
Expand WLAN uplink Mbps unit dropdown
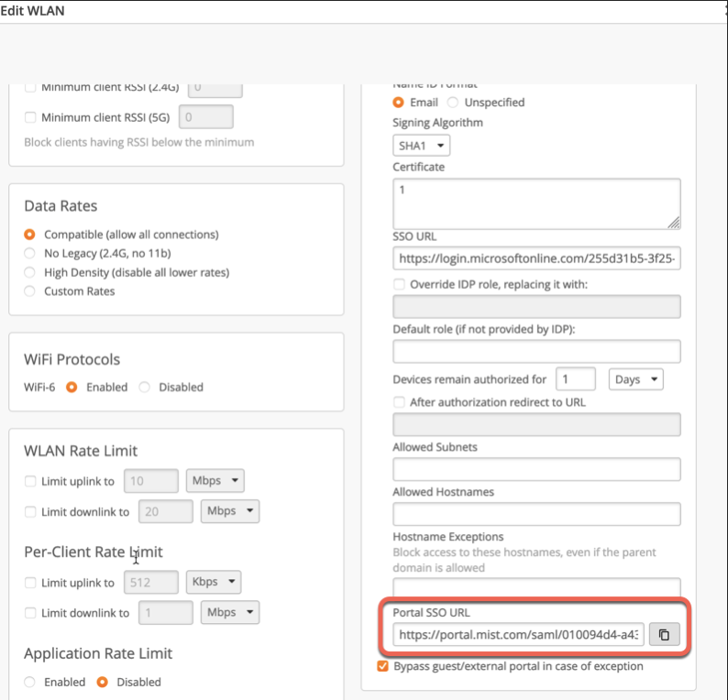coord(215,481)
